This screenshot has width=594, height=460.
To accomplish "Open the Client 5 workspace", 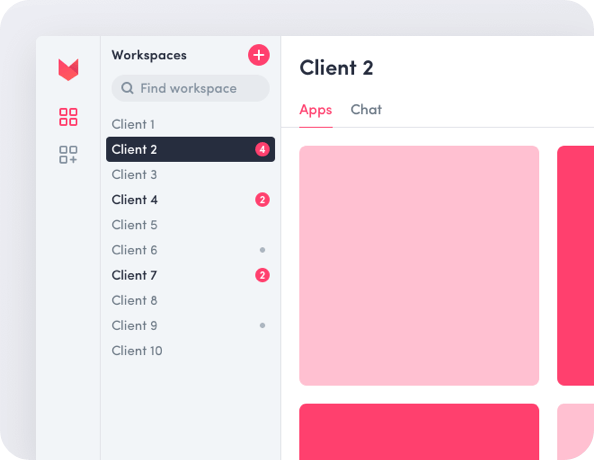I will point(191,225).
